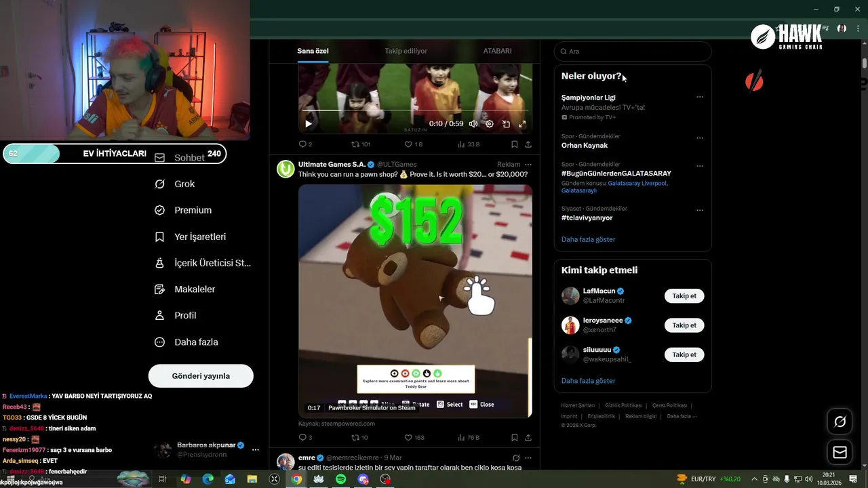This screenshot has height=488, width=868.
Task: Click the browser page scrollbar
Action: pos(865,63)
